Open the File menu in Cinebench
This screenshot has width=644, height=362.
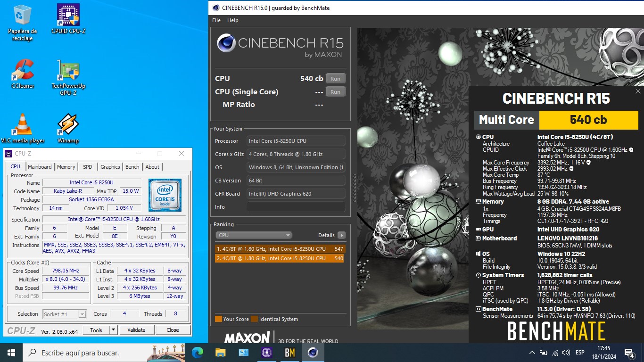(x=216, y=20)
